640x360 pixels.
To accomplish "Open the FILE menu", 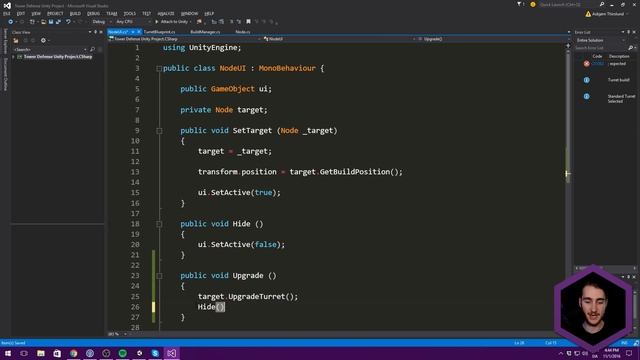I will click(x=7, y=13).
